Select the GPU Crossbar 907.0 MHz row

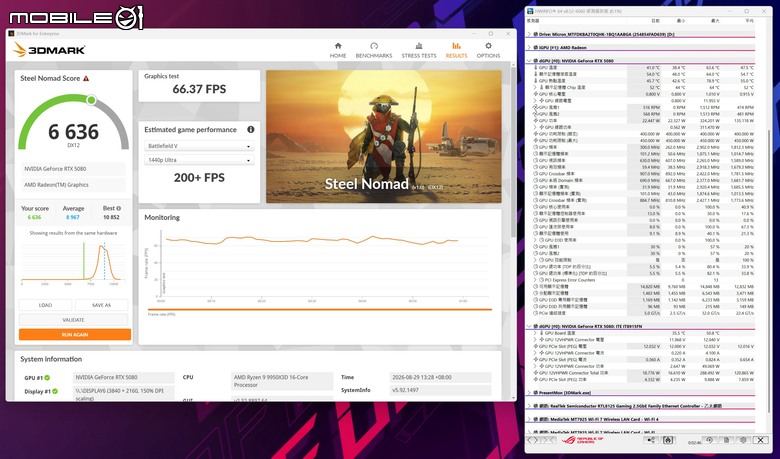coord(643,174)
